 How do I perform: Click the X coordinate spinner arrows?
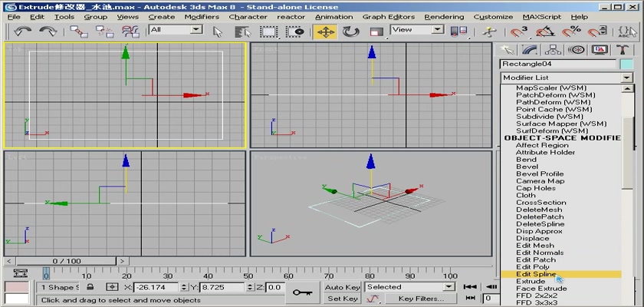184,287
